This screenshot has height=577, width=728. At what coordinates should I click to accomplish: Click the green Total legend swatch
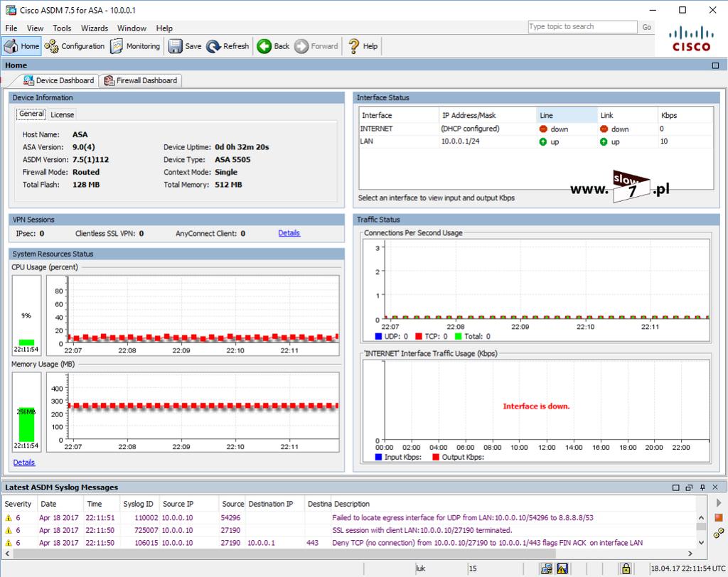pyautogui.click(x=459, y=337)
